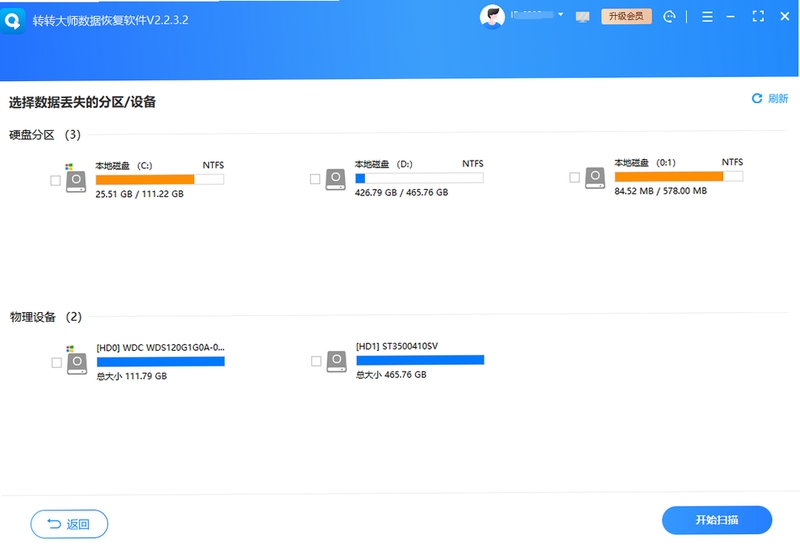
Task: Click the NTFS label on D: drive
Action: pyautogui.click(x=473, y=164)
